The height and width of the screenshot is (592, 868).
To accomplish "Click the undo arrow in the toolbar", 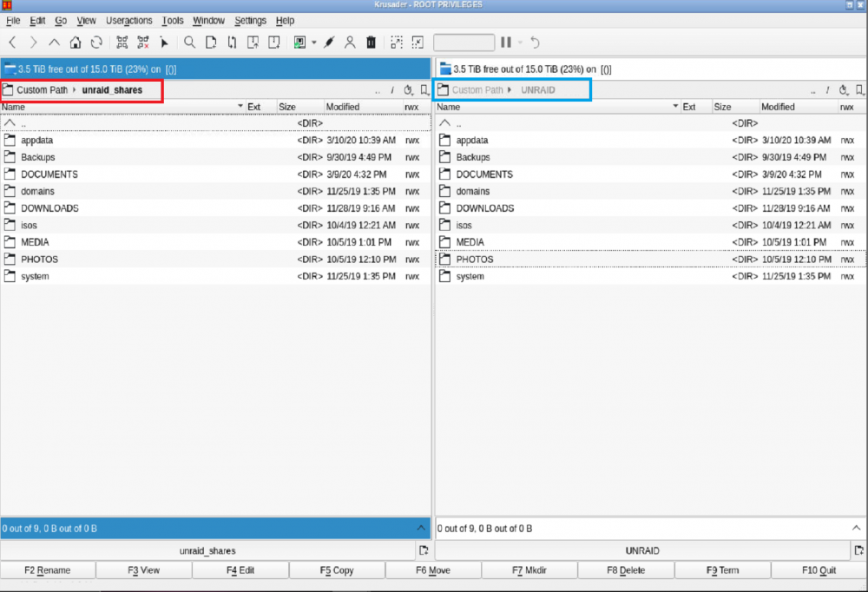I will pos(535,42).
